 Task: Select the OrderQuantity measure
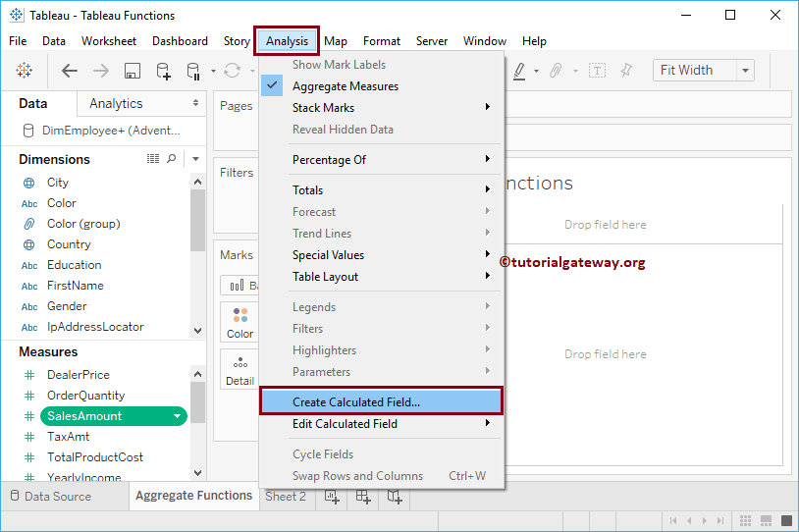coord(85,396)
